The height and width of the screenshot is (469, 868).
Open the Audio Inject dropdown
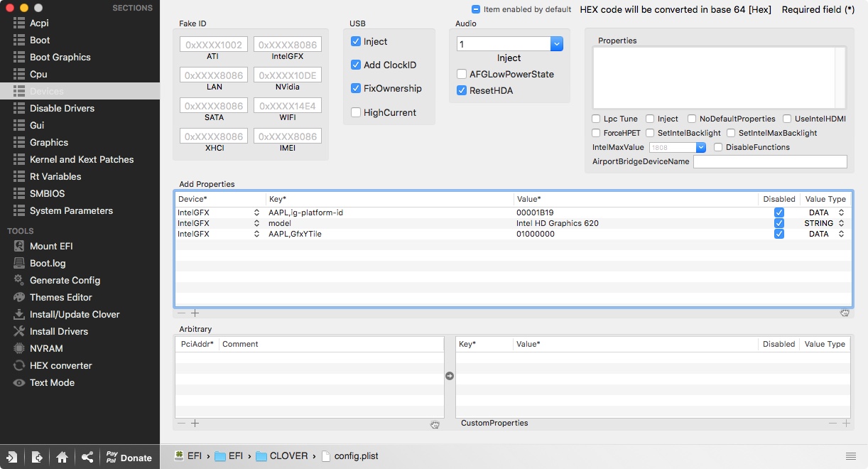(x=557, y=44)
